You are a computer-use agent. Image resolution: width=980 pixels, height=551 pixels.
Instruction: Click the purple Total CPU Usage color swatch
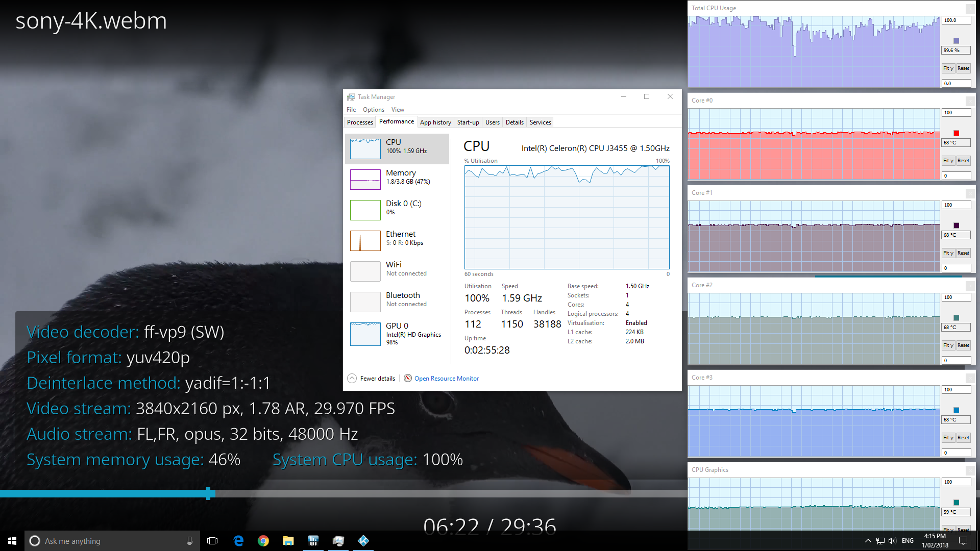pyautogui.click(x=957, y=41)
